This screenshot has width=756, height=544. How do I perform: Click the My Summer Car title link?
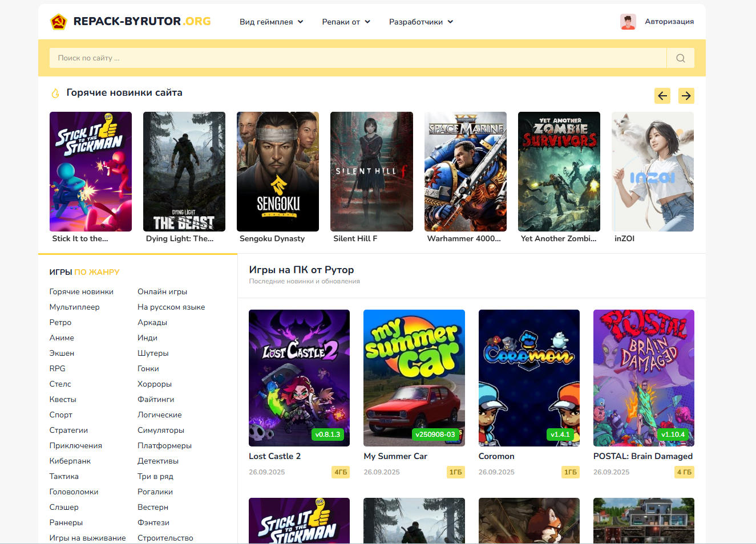click(395, 456)
